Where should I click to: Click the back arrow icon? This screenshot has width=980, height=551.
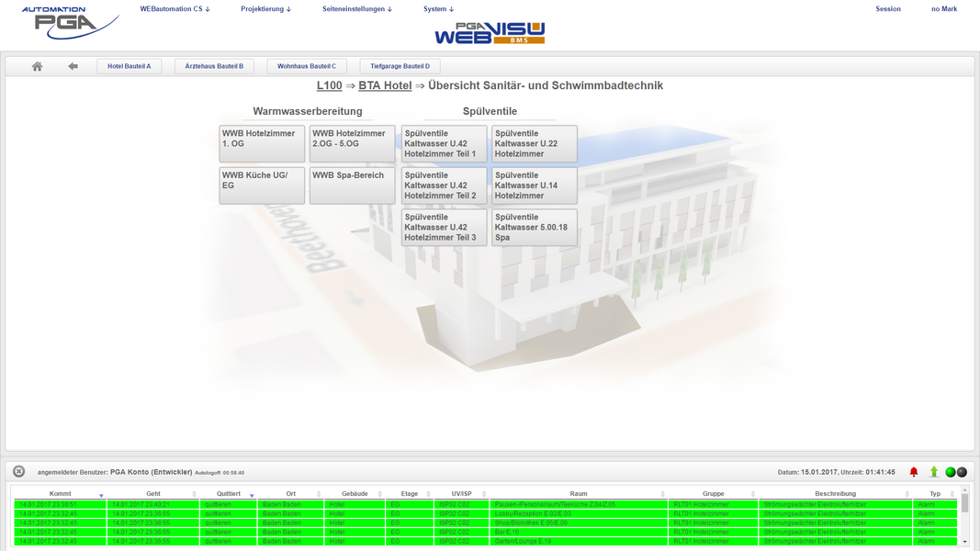click(73, 66)
